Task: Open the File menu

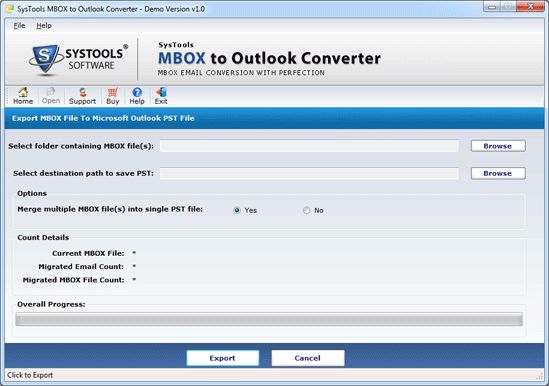Action: [19, 26]
